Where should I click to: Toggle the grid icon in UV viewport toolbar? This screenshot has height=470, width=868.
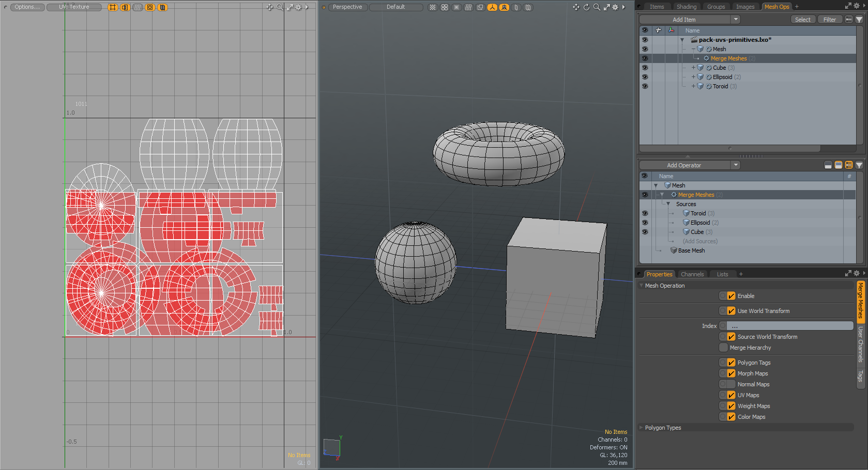(x=113, y=7)
